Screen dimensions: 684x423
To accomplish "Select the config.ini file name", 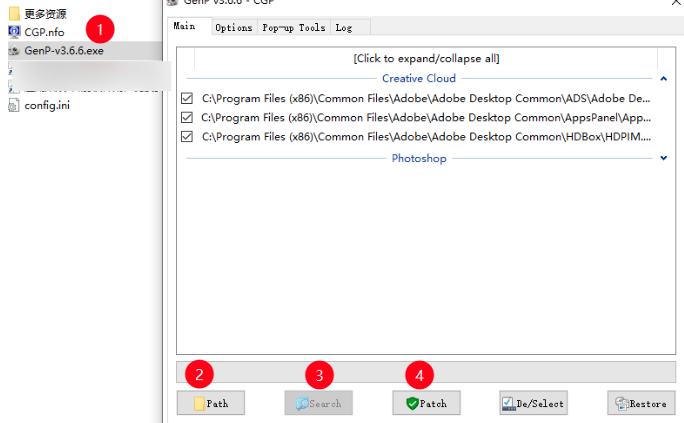I will point(47,106).
